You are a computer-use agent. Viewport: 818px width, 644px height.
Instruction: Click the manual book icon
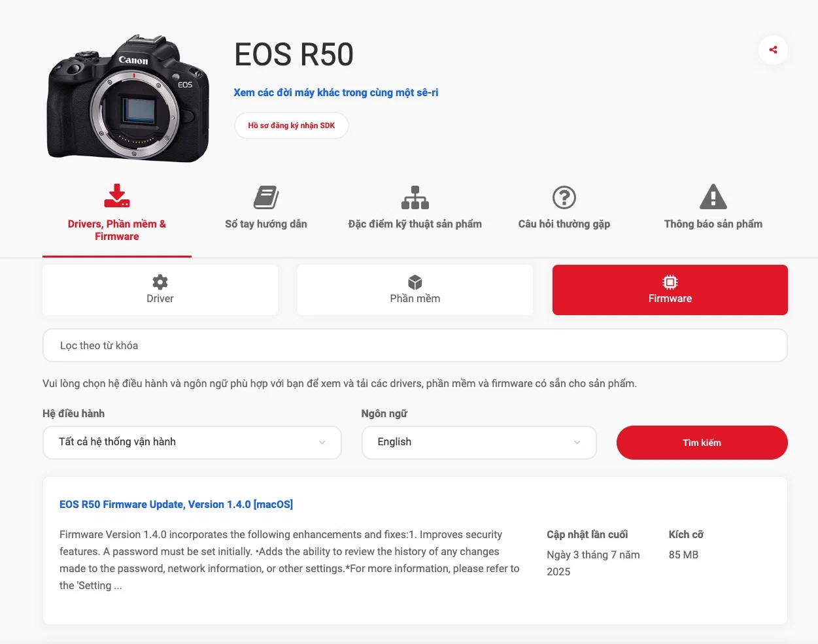(x=266, y=197)
